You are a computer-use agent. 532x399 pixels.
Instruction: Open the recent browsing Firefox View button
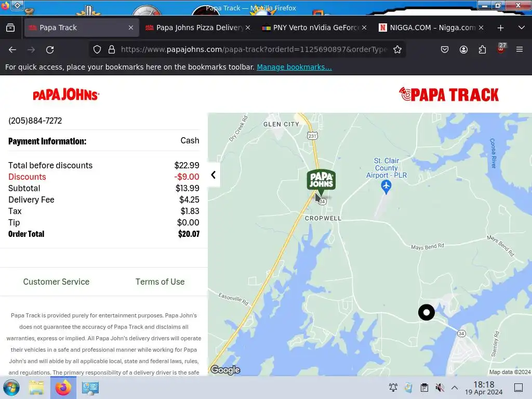coord(10,28)
